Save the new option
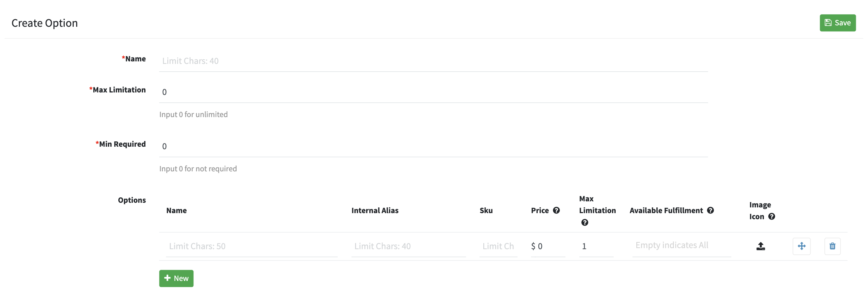The width and height of the screenshot is (868, 297). [x=838, y=23]
